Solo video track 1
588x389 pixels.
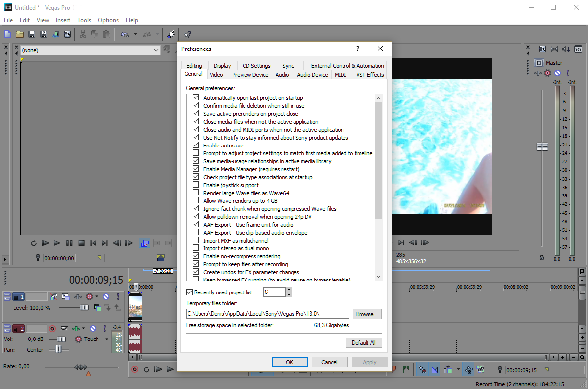coord(118,297)
